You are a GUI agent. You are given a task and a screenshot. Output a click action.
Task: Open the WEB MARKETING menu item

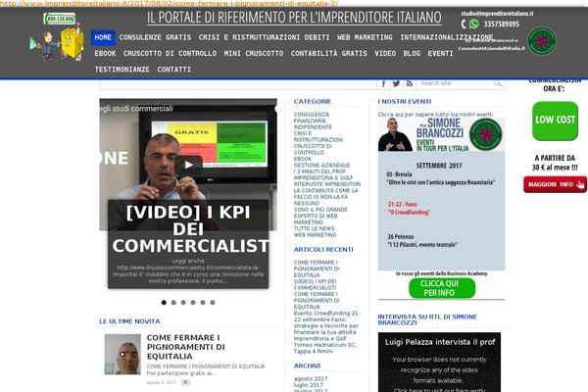(x=365, y=37)
